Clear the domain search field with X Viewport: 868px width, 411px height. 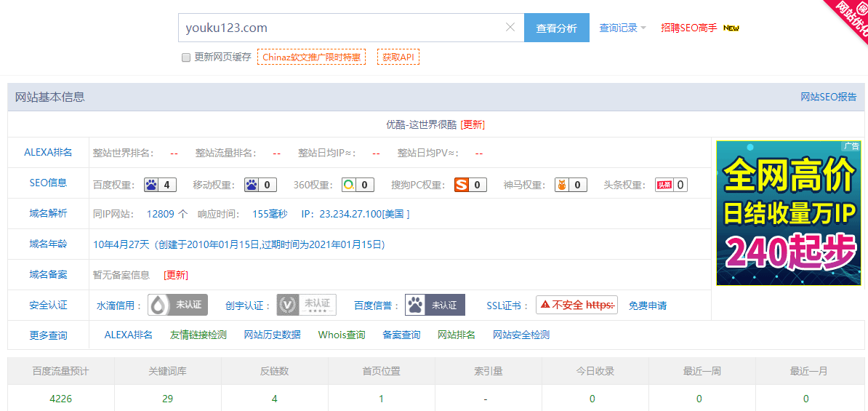510,27
